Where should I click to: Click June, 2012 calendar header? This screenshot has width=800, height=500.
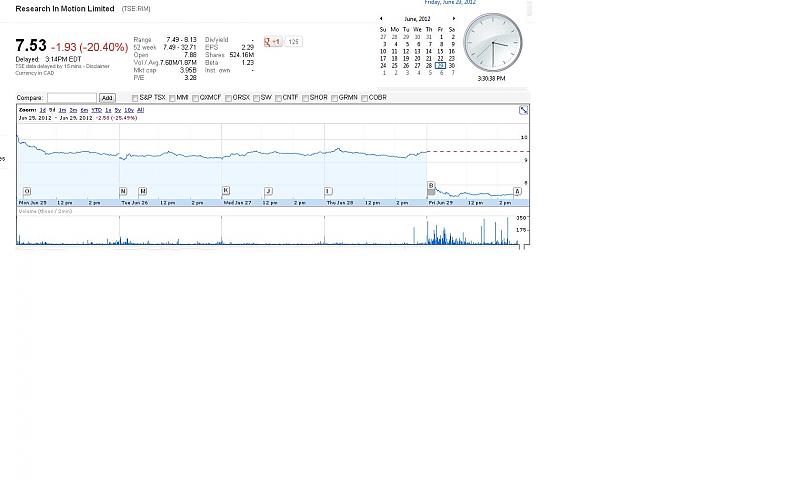(417, 19)
